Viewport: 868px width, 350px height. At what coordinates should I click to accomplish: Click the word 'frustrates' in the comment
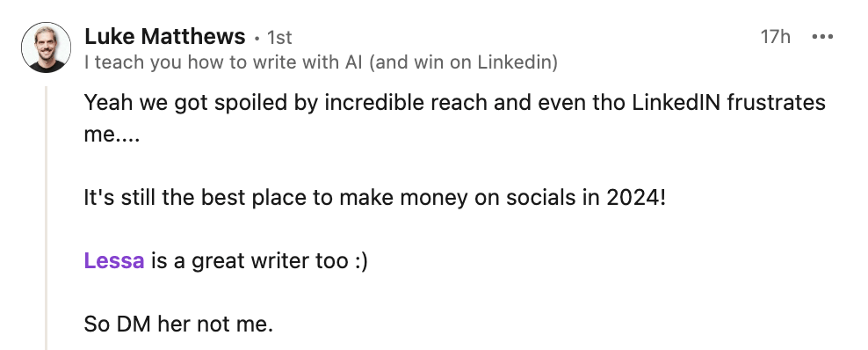(776, 103)
